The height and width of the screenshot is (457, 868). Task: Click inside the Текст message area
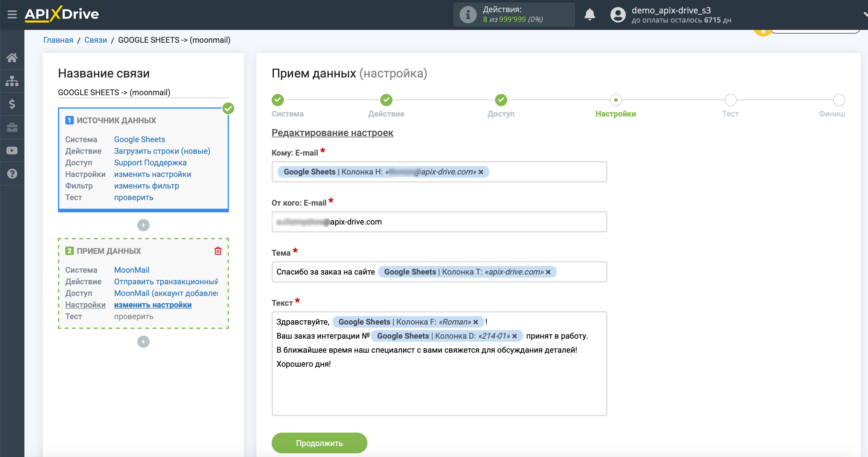[x=439, y=364]
